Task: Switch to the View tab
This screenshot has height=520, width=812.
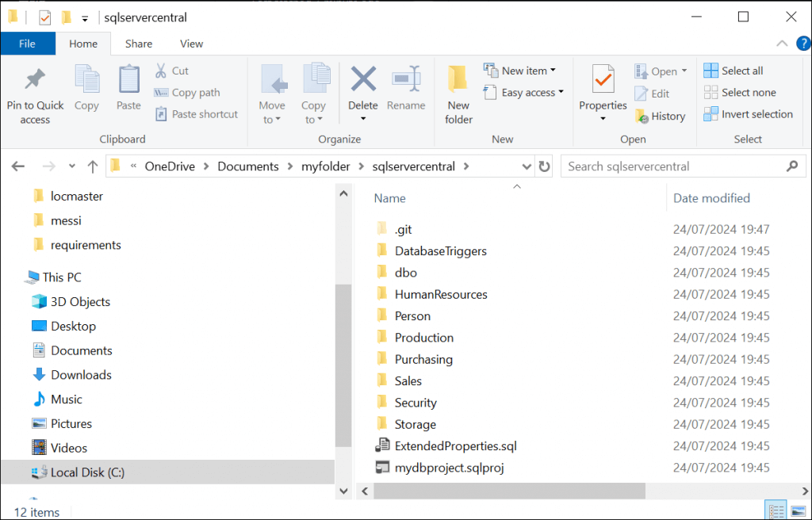Action: [191, 44]
